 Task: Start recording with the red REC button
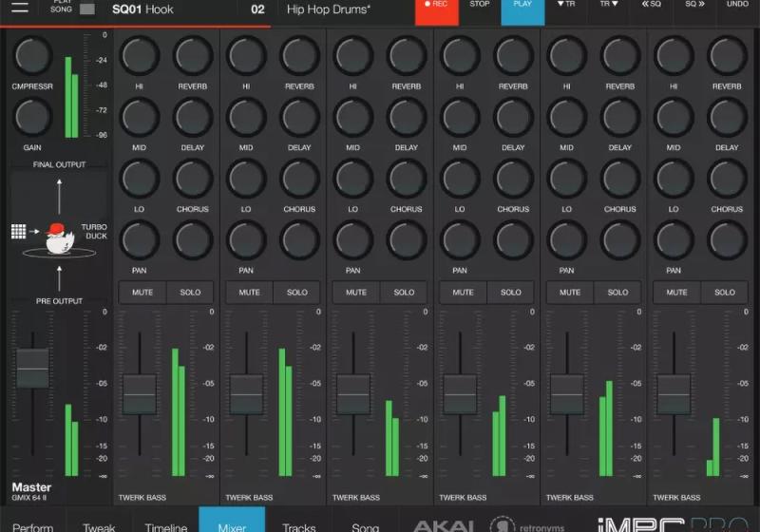click(437, 11)
